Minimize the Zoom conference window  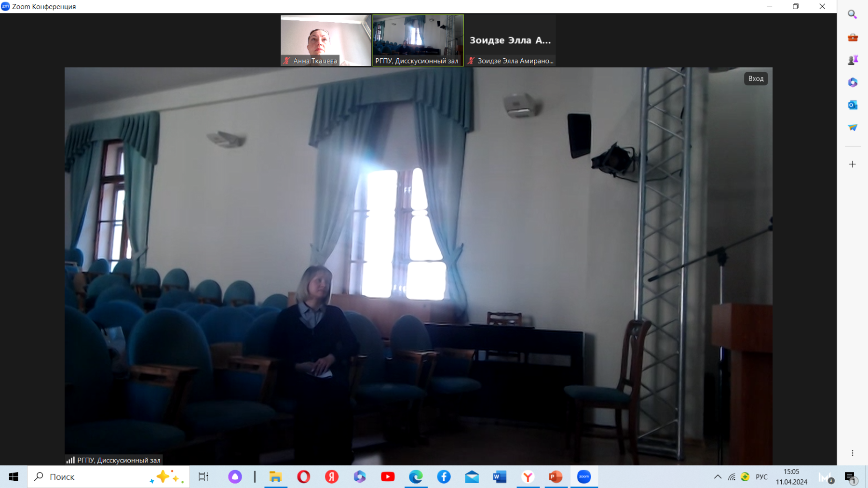point(769,6)
